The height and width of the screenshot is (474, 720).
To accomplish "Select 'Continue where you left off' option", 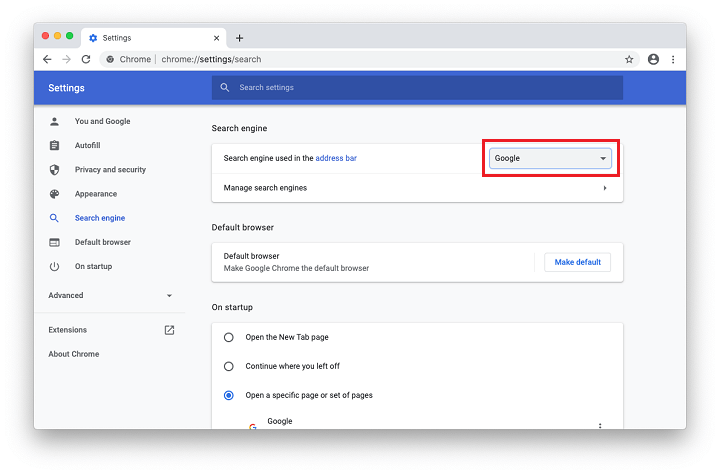I will point(229,366).
